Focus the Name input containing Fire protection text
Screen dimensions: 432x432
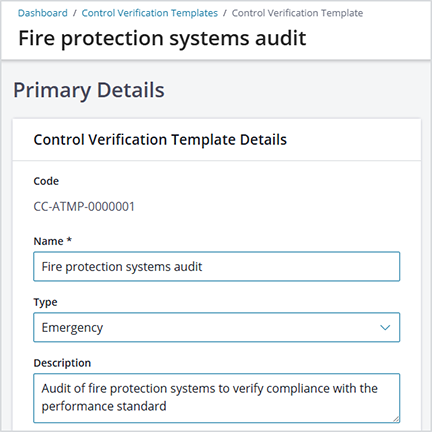click(x=217, y=267)
